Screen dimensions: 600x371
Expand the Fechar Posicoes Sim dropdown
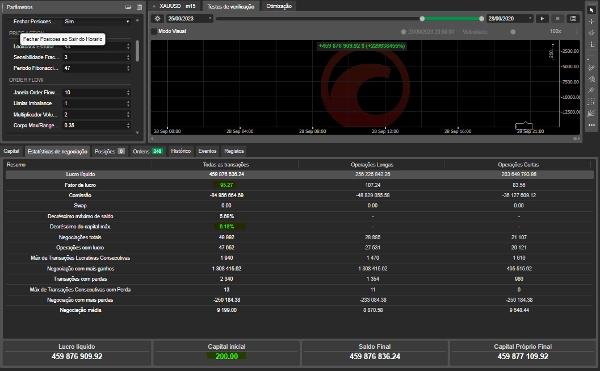97,21
